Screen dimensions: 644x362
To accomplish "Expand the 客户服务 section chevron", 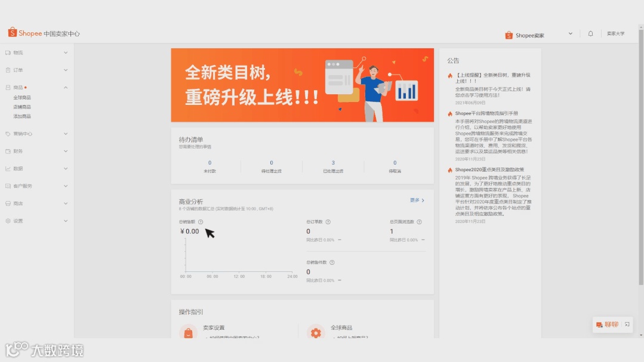I will tap(66, 186).
